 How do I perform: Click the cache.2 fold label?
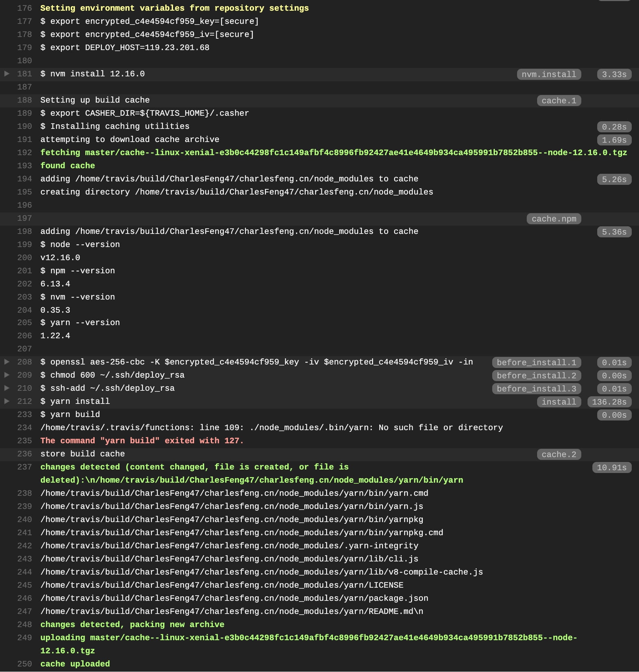[x=559, y=454]
